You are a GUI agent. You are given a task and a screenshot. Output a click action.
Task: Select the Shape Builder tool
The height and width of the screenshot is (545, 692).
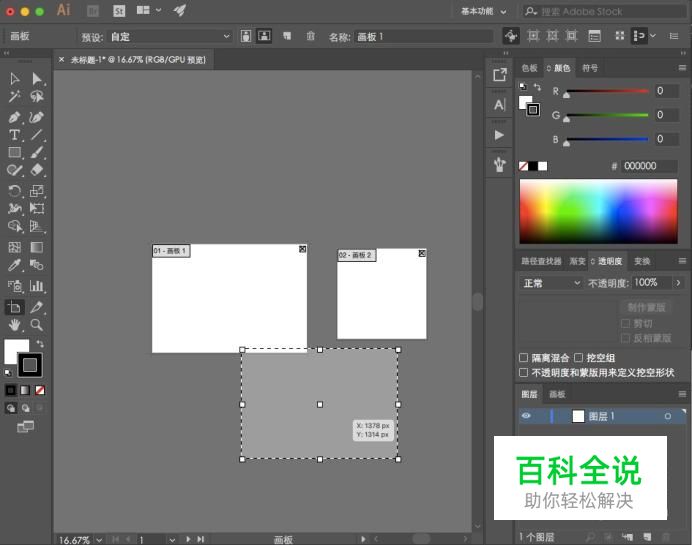click(14, 226)
